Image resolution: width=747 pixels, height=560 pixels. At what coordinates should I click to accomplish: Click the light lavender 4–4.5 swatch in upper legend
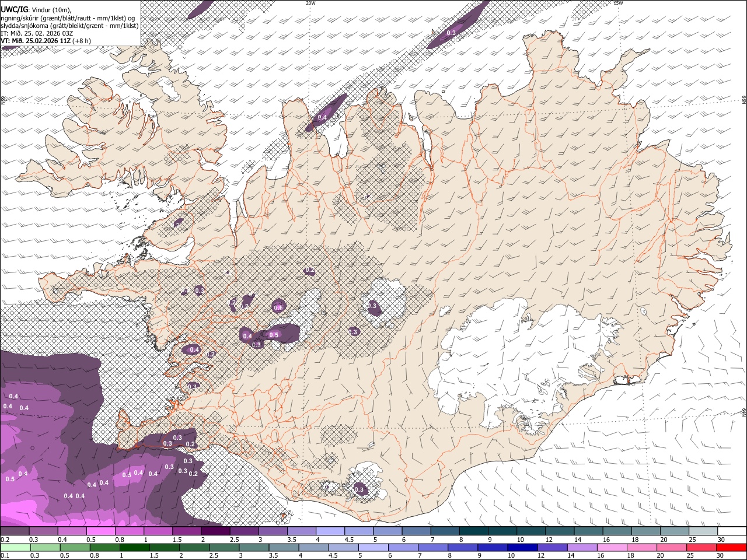click(x=330, y=531)
